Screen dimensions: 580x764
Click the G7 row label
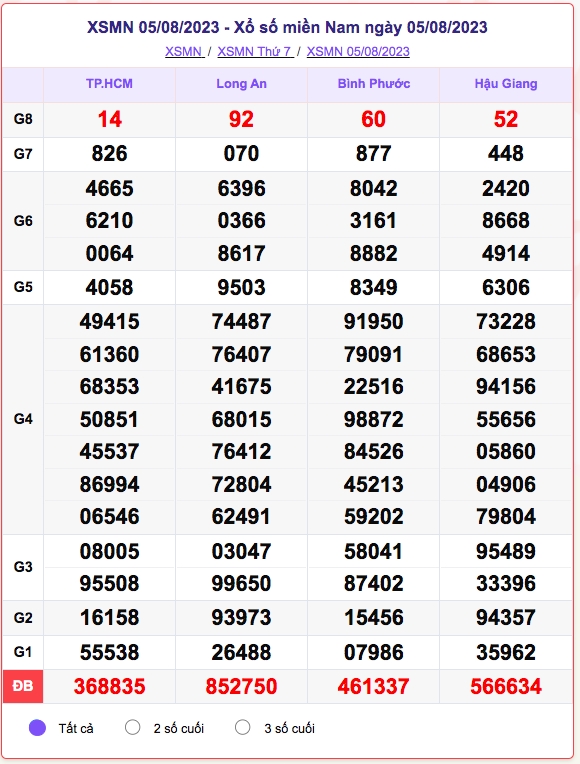click(x=23, y=154)
